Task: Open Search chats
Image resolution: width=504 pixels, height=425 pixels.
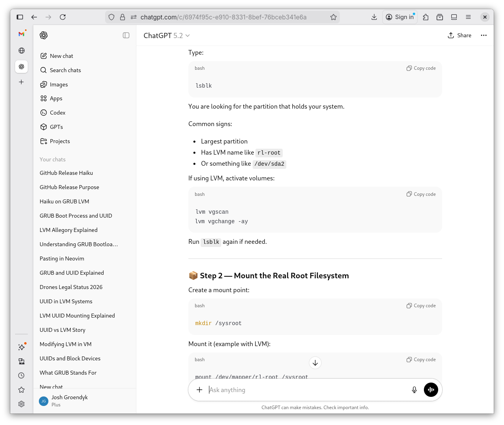Action: [65, 70]
